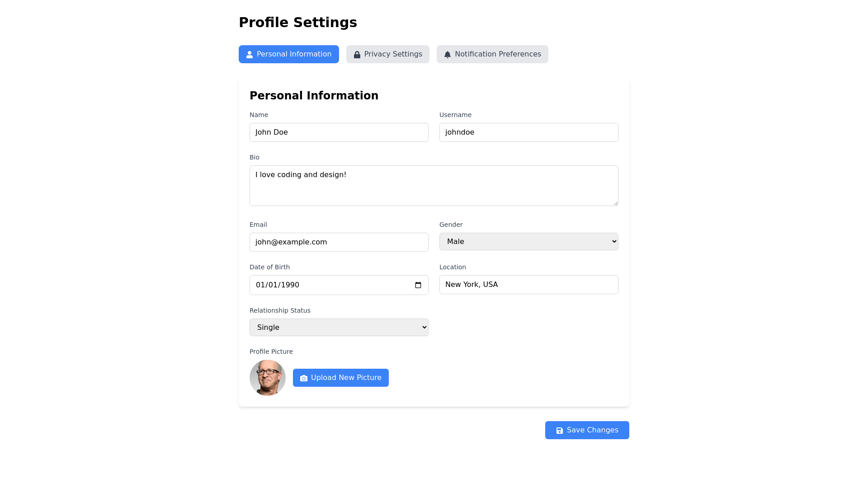
Task: Click the camera icon on upload button
Action: [304, 378]
